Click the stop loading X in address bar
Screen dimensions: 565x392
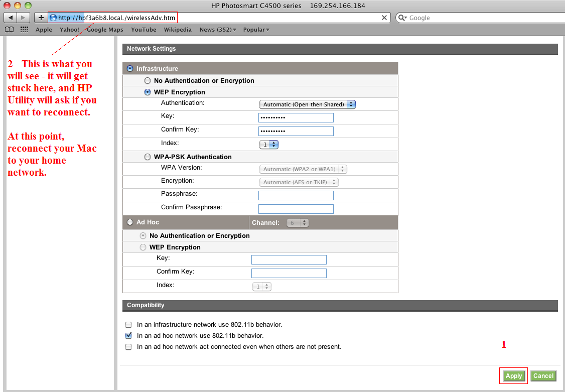[x=384, y=18]
